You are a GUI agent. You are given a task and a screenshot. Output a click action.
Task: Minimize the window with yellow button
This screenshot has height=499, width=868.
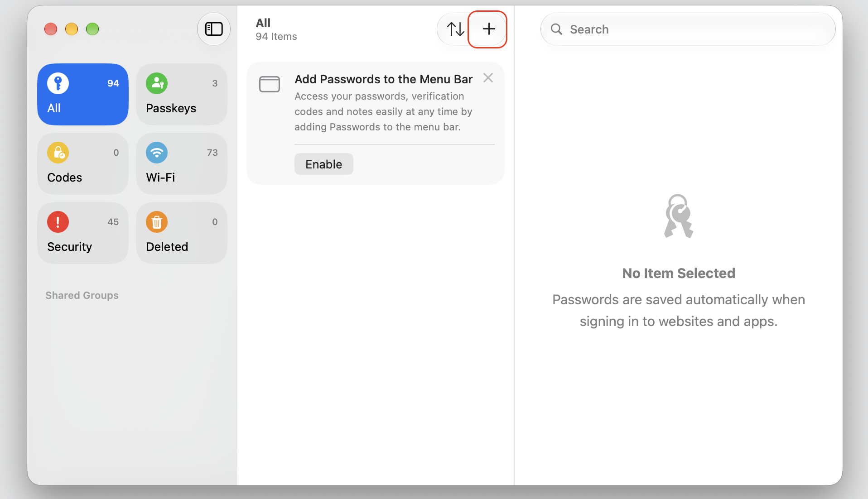pos(72,29)
